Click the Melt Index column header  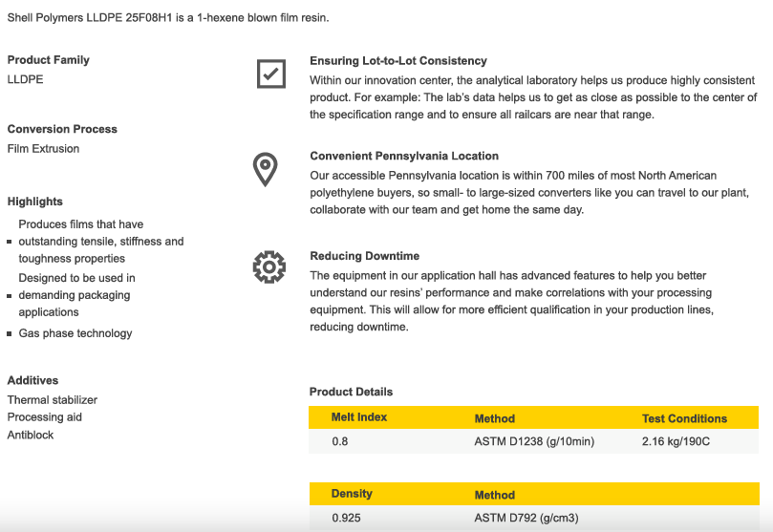tap(359, 417)
